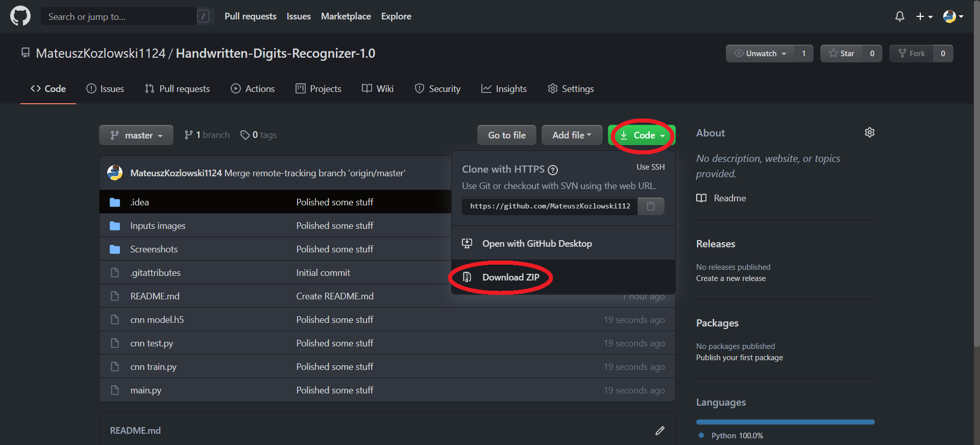The image size is (980, 445).
Task: Open the Create README.md commit link
Action: coord(335,296)
